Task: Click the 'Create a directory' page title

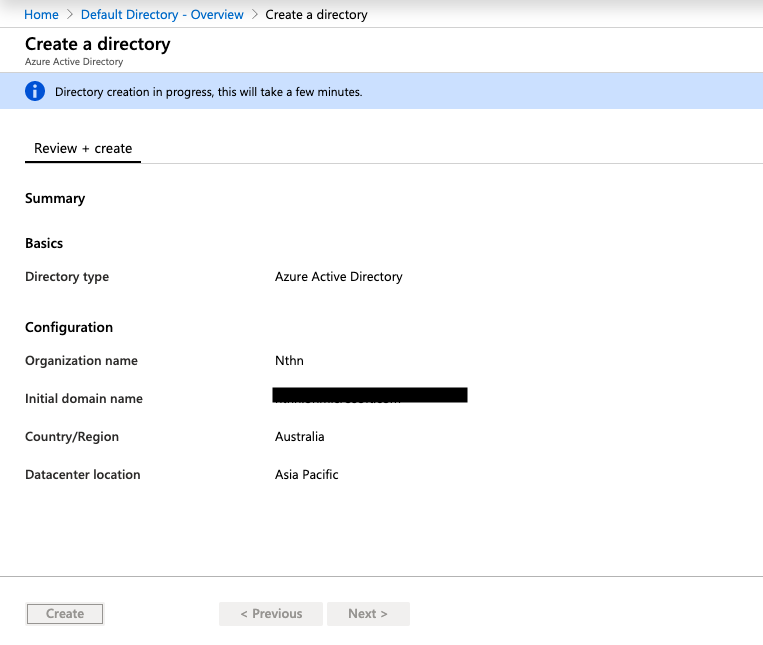Action: (97, 44)
